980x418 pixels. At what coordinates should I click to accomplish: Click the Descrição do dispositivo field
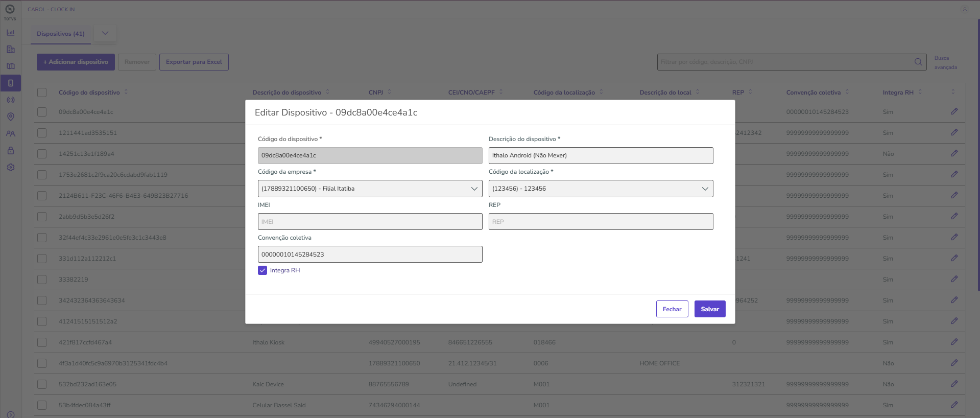(x=601, y=155)
